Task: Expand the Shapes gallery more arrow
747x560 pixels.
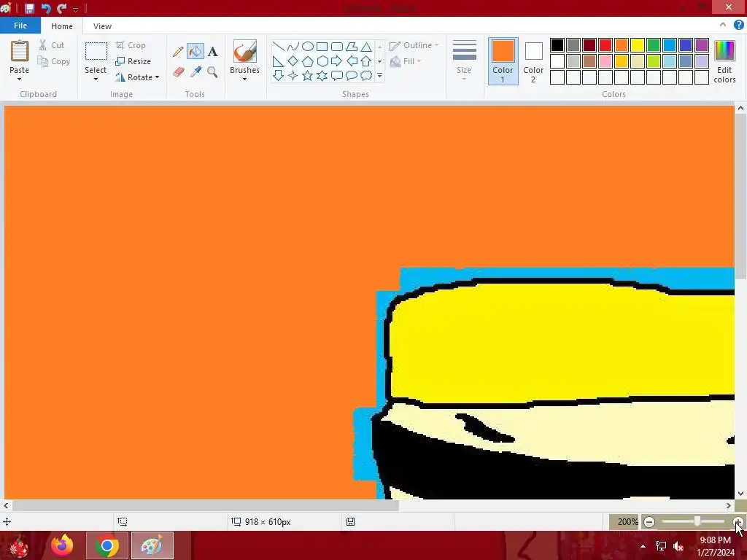Action: pyautogui.click(x=379, y=75)
